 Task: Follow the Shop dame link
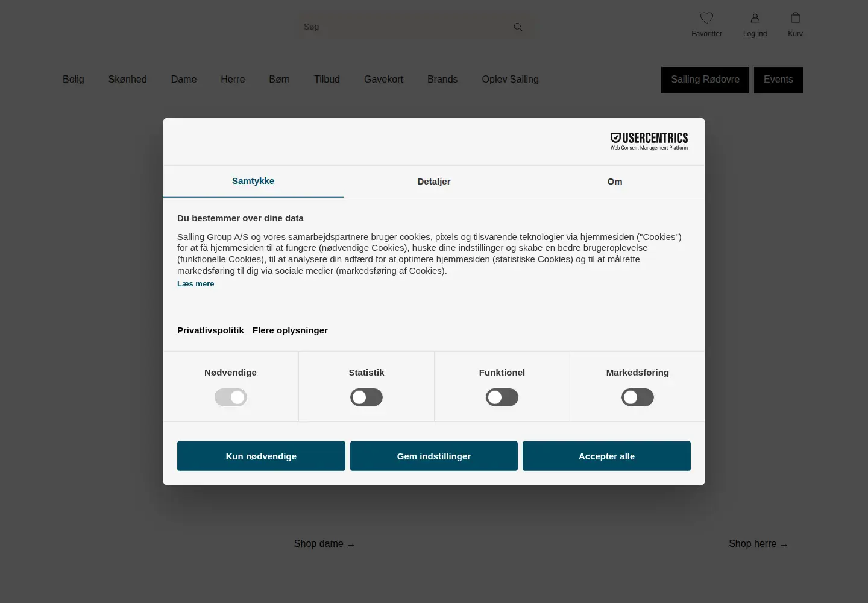(x=324, y=544)
